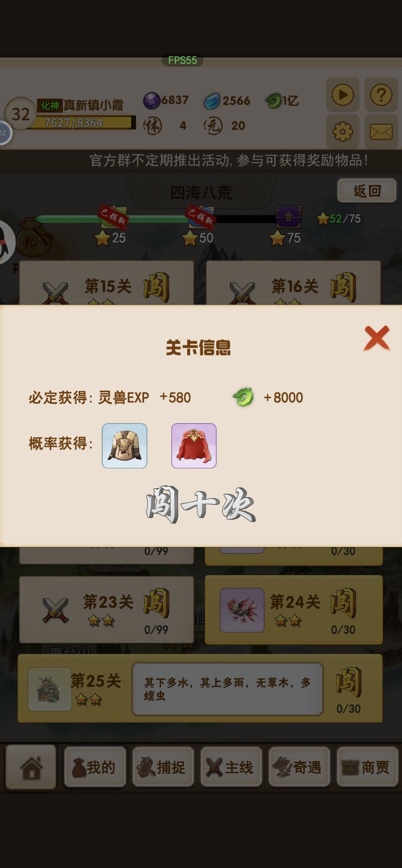This screenshot has width=402, height=868.
Task: Click the 返回 back button
Action: pyautogui.click(x=367, y=191)
